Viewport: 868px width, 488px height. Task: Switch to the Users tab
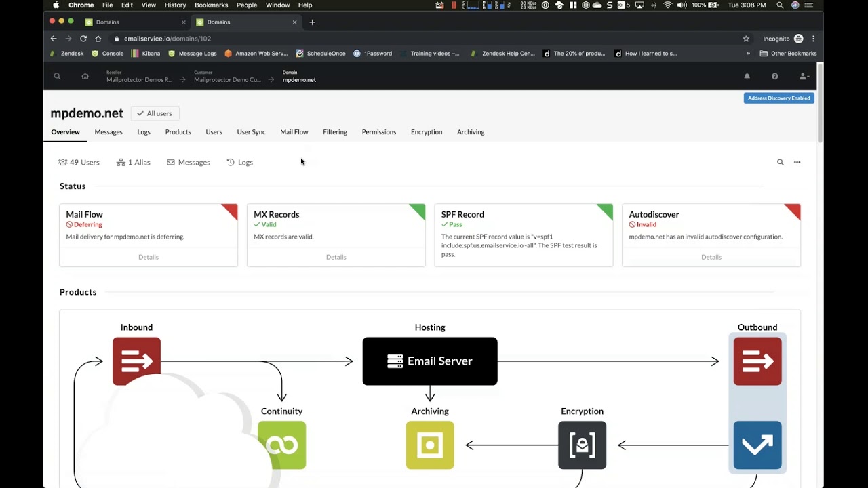(214, 132)
